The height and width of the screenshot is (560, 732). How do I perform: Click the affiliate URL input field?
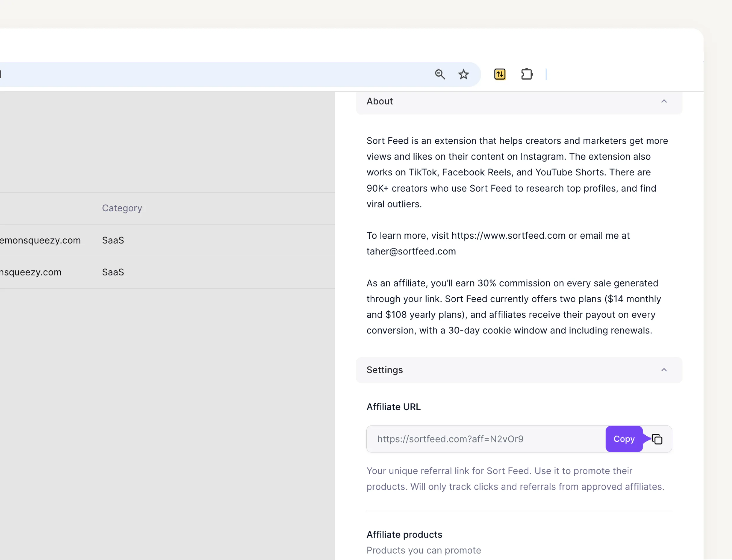coord(519,439)
